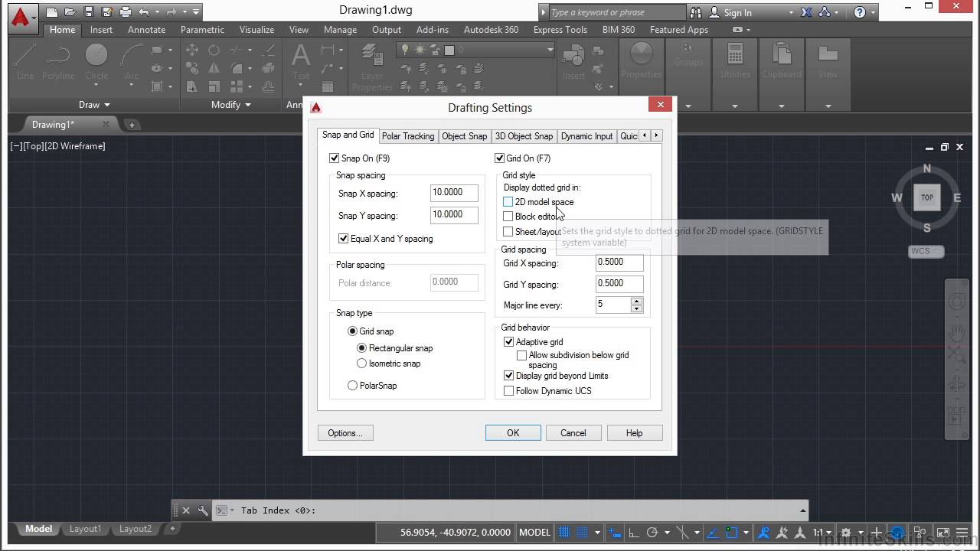Uncheck the Grid On (F7) checkbox

pos(500,158)
